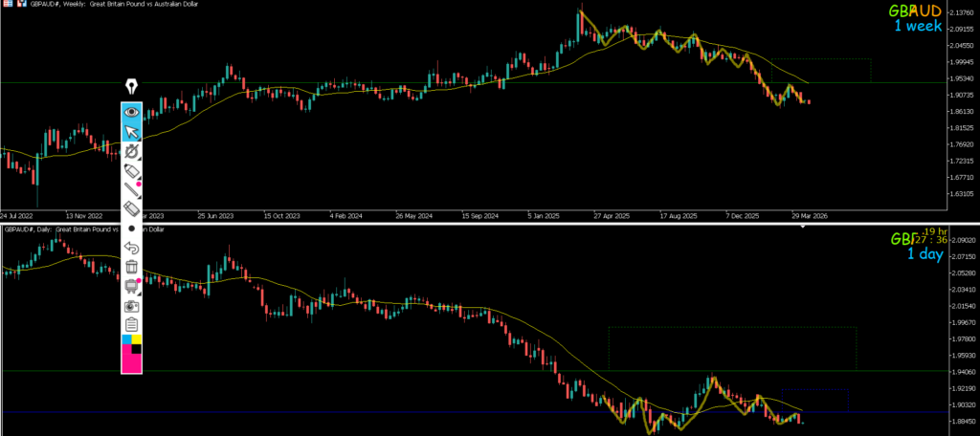Delete drawings using the trash can icon
Viewport: 980px width, 436px height.
coord(131,267)
